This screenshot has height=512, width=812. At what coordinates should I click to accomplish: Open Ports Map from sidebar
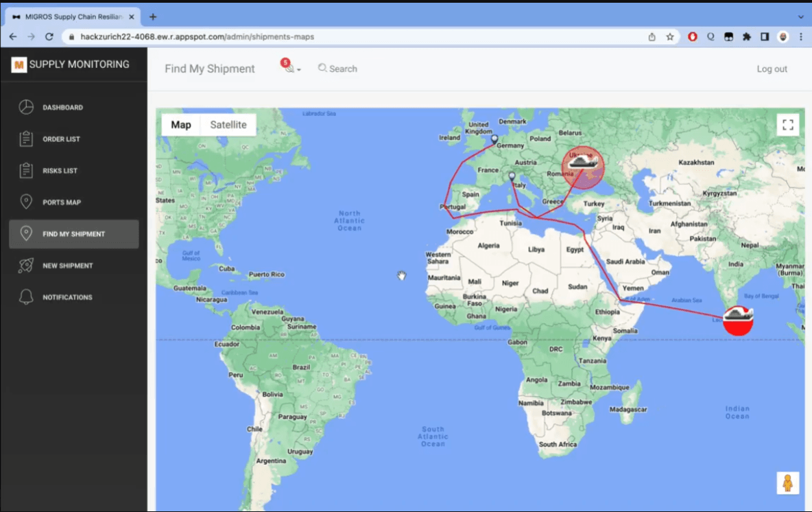73,202
